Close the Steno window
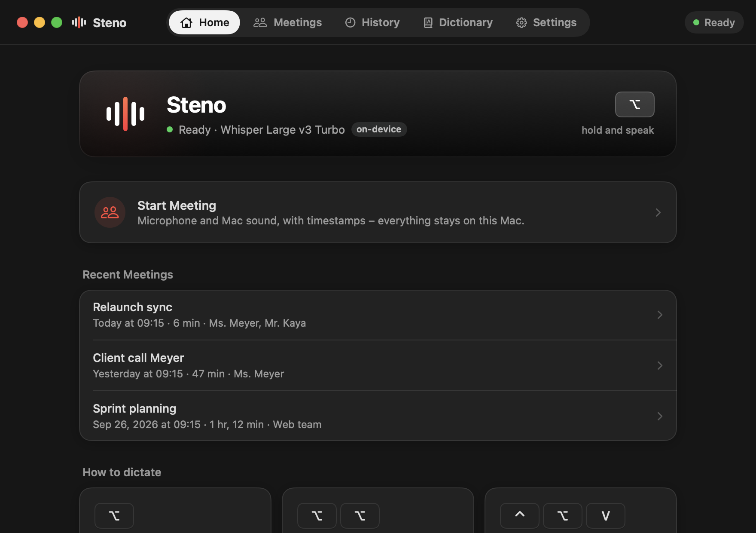The image size is (756, 533). click(22, 22)
